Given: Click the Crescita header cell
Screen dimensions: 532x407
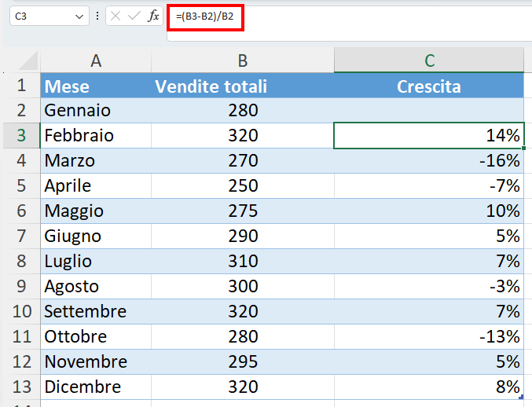Looking at the screenshot, I should pos(429,86).
